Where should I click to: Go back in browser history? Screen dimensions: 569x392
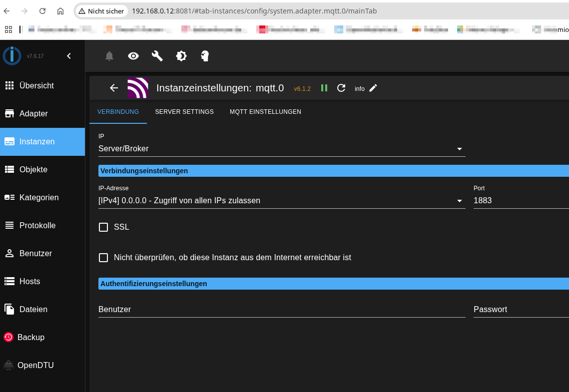6,11
